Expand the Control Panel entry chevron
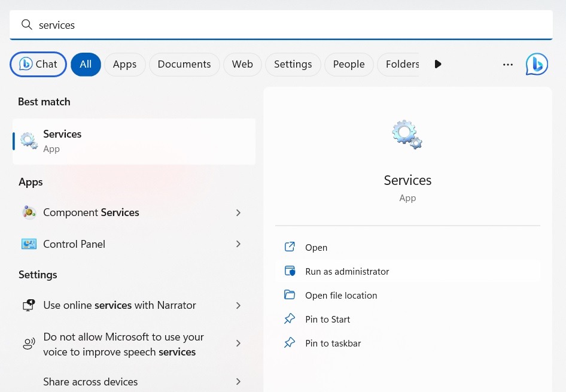The image size is (566, 392). [238, 244]
